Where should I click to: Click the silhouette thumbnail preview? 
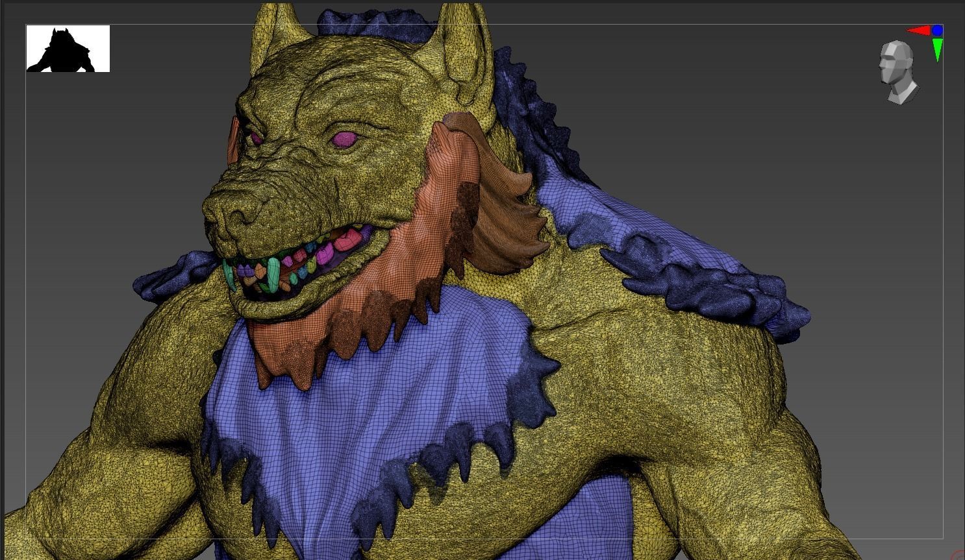tap(68, 49)
